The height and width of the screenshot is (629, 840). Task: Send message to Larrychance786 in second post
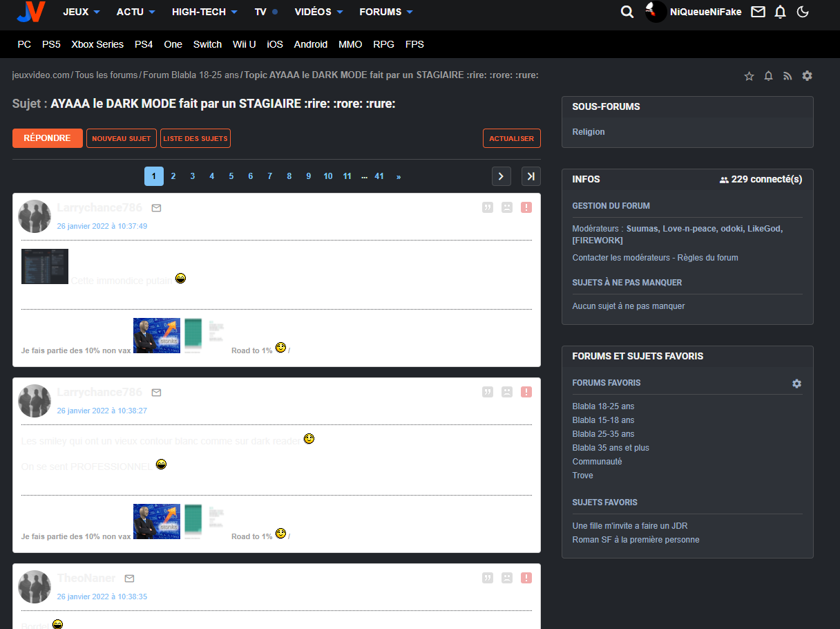pos(156,393)
